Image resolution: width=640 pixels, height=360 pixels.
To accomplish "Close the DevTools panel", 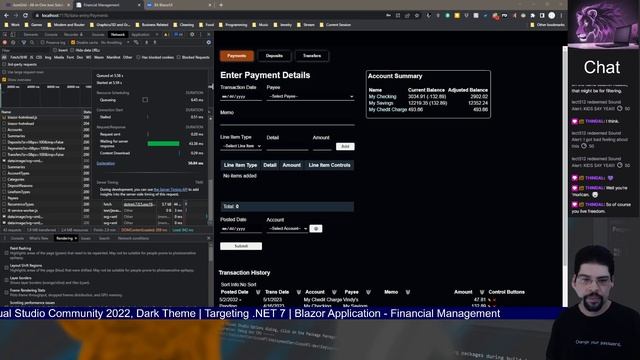I will [x=209, y=35].
